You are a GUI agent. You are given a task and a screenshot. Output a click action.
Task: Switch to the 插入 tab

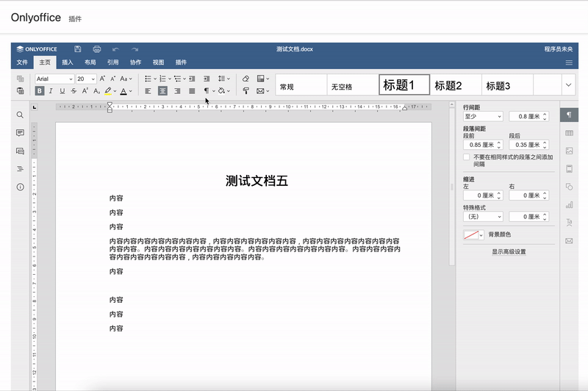[x=68, y=62]
